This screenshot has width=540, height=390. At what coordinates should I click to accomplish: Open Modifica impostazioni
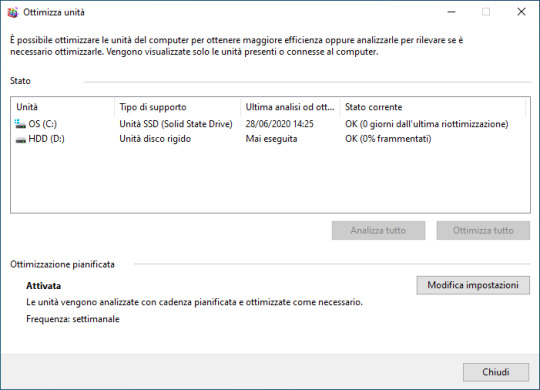(473, 285)
